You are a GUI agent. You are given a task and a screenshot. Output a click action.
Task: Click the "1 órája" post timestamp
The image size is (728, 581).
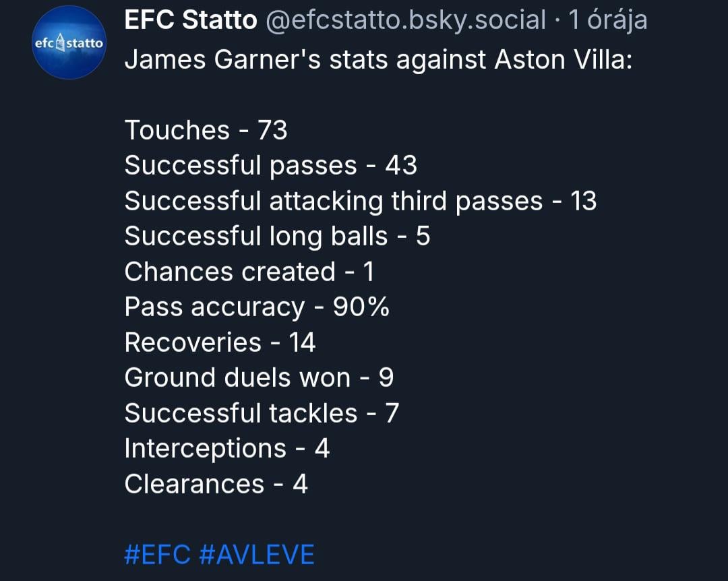[x=608, y=21]
